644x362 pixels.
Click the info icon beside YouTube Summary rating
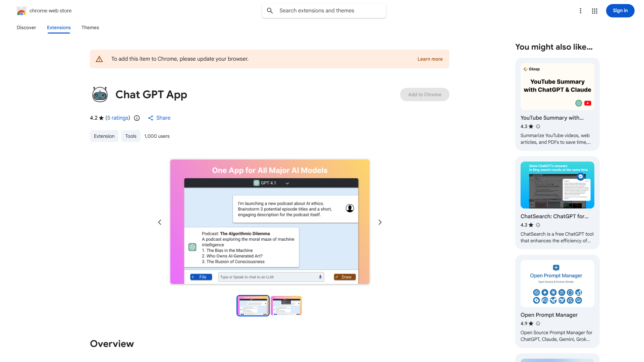pyautogui.click(x=538, y=126)
